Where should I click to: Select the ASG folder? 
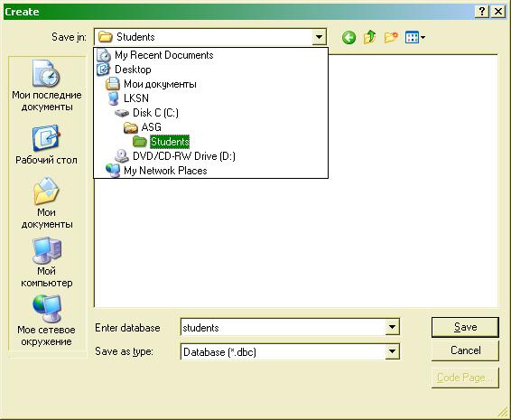pyautogui.click(x=210, y=127)
